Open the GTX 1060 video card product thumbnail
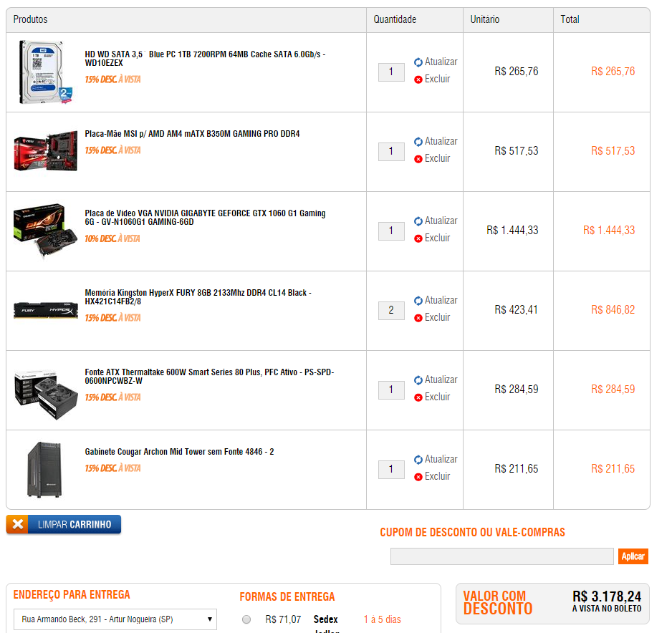672x633 pixels. click(x=45, y=231)
